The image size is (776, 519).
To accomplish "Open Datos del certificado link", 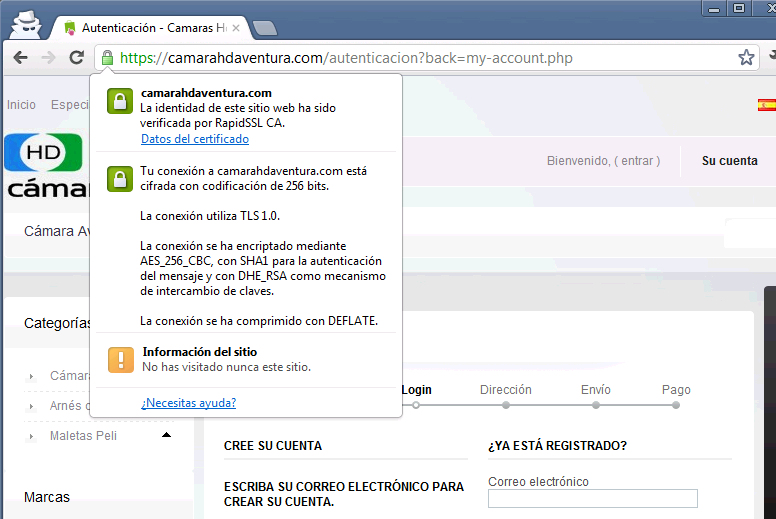I will (195, 139).
